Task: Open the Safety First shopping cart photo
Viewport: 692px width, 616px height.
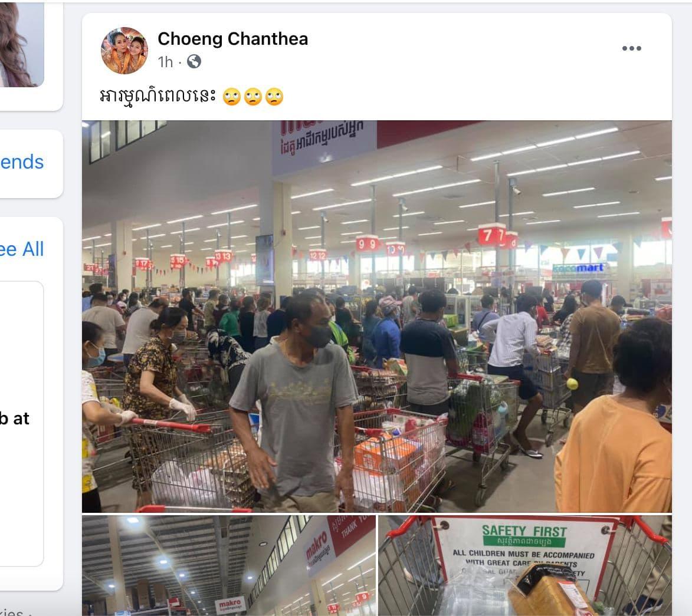Action: (525, 566)
